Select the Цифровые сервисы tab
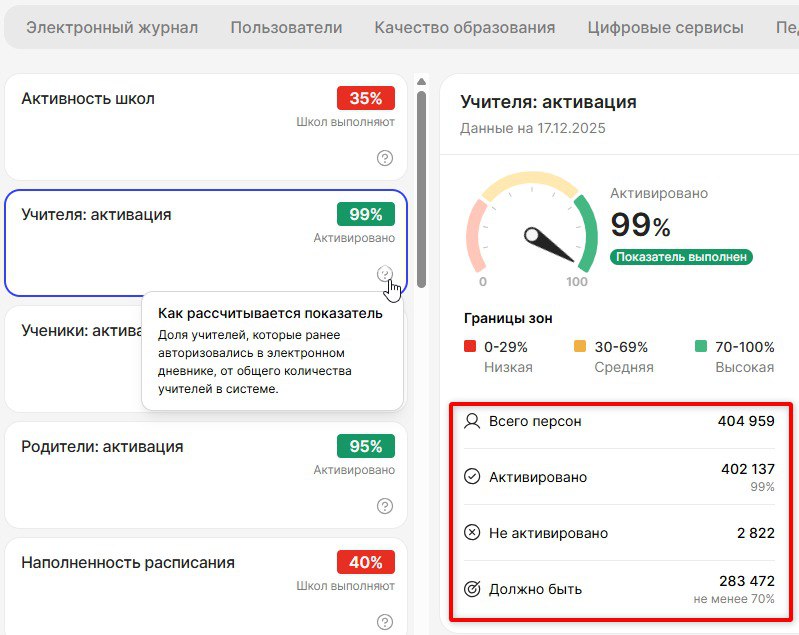 click(665, 28)
